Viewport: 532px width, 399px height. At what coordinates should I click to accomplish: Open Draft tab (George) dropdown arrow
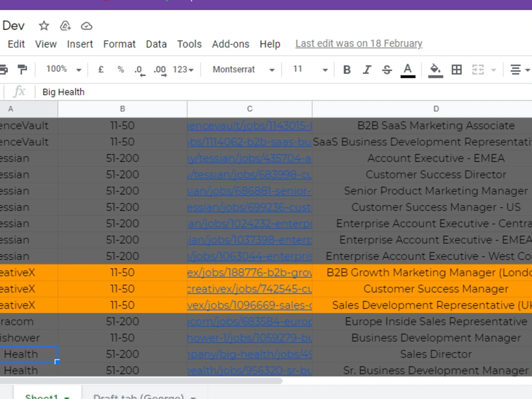[x=193, y=397]
